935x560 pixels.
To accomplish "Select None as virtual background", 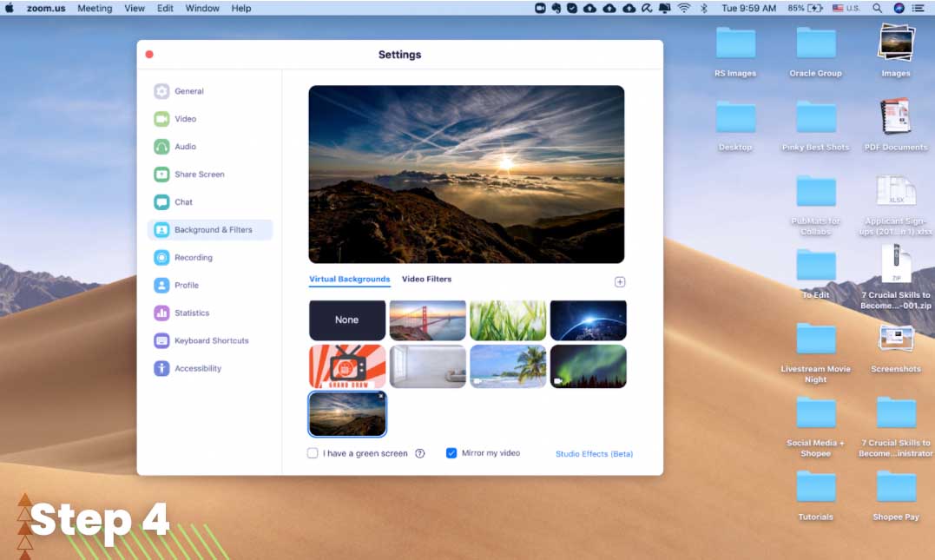I will pos(347,320).
